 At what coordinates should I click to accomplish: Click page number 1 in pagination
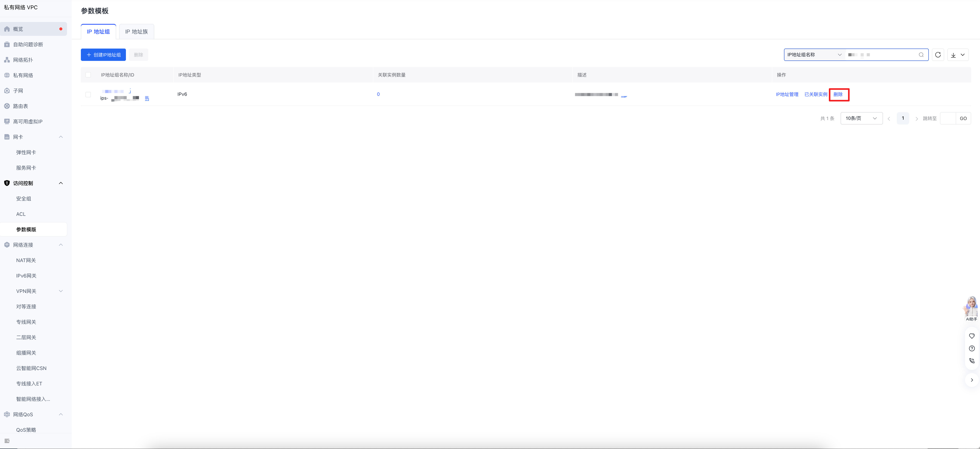903,119
